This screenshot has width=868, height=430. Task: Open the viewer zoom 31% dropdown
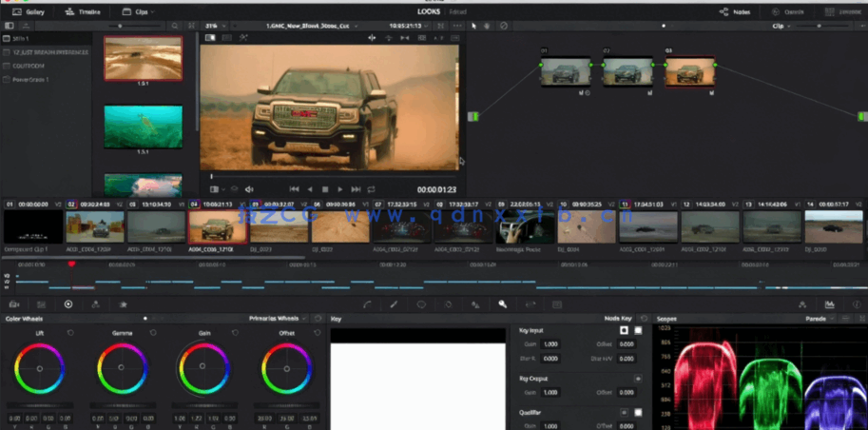tap(216, 26)
